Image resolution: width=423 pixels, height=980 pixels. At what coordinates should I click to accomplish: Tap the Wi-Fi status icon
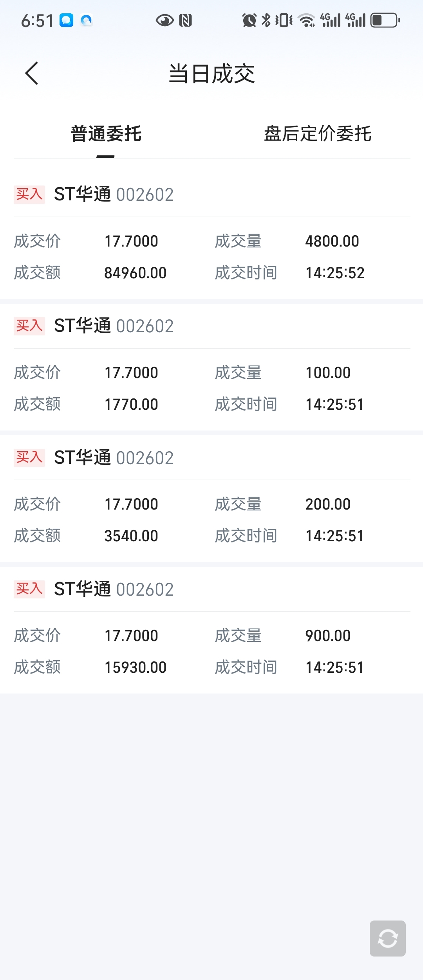pyautogui.click(x=306, y=20)
